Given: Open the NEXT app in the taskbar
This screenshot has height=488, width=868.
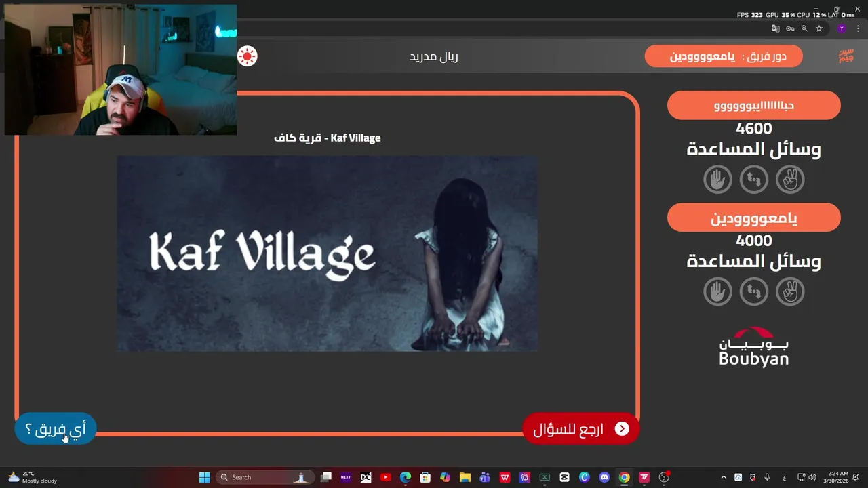Looking at the screenshot, I should point(346,477).
